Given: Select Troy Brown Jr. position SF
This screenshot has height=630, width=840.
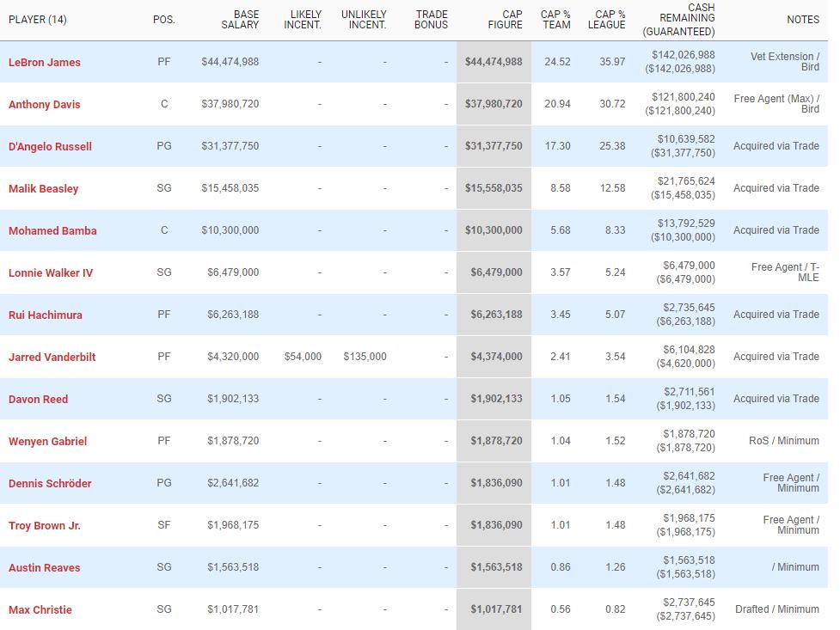Looking at the screenshot, I should 164,525.
